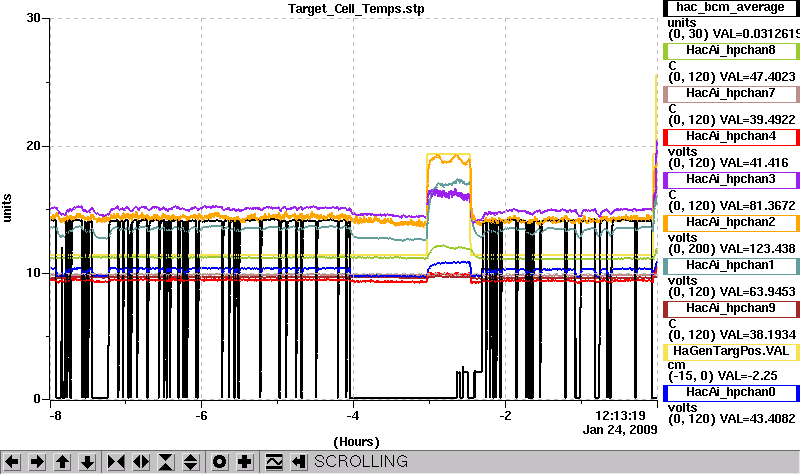Image resolution: width=800 pixels, height=474 pixels.
Task: Select the HacAi_hpchan8 legend entry
Action: (x=731, y=50)
